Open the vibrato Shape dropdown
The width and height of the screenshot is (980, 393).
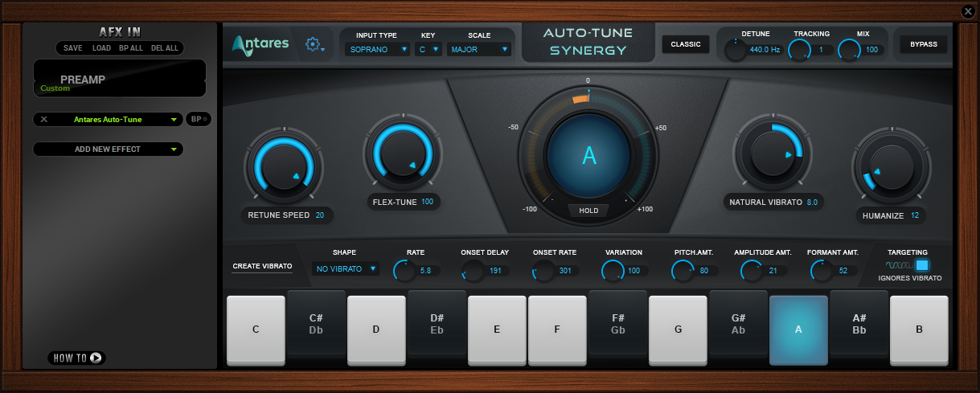click(345, 269)
